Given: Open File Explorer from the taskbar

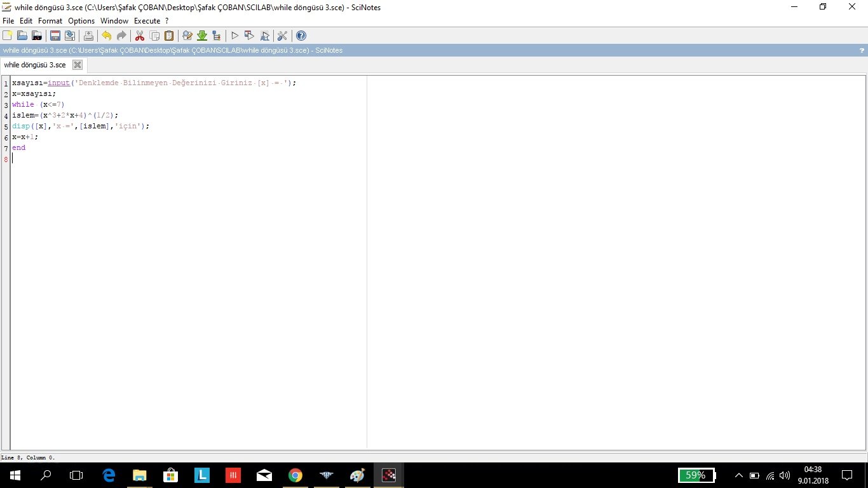Looking at the screenshot, I should pos(140,475).
